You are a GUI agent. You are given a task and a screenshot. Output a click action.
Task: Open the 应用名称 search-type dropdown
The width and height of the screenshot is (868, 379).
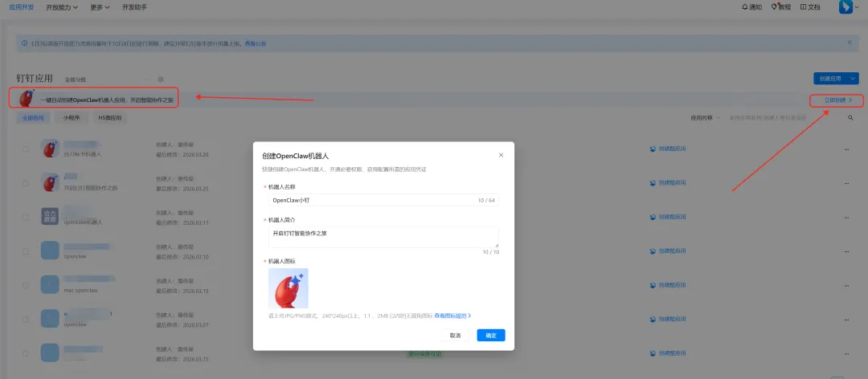(x=706, y=118)
